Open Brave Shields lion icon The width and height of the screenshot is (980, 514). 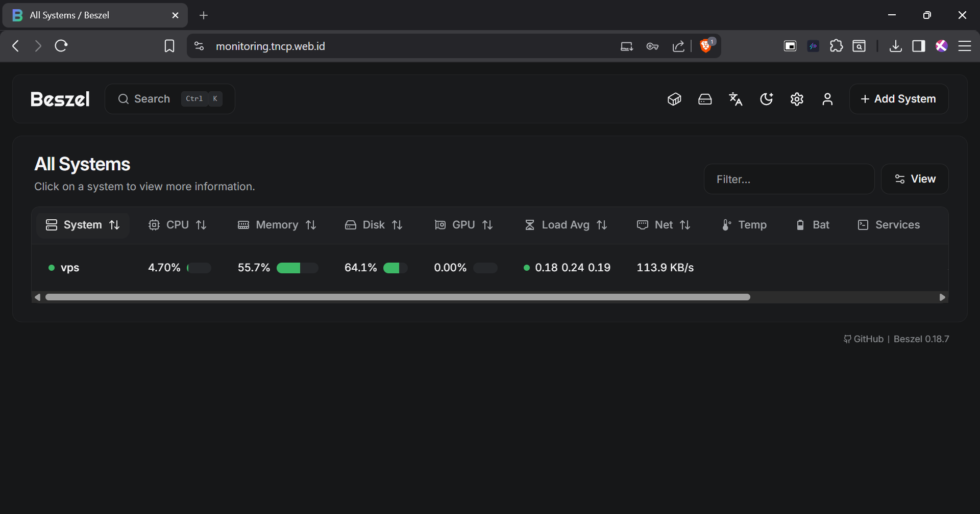[707, 45]
